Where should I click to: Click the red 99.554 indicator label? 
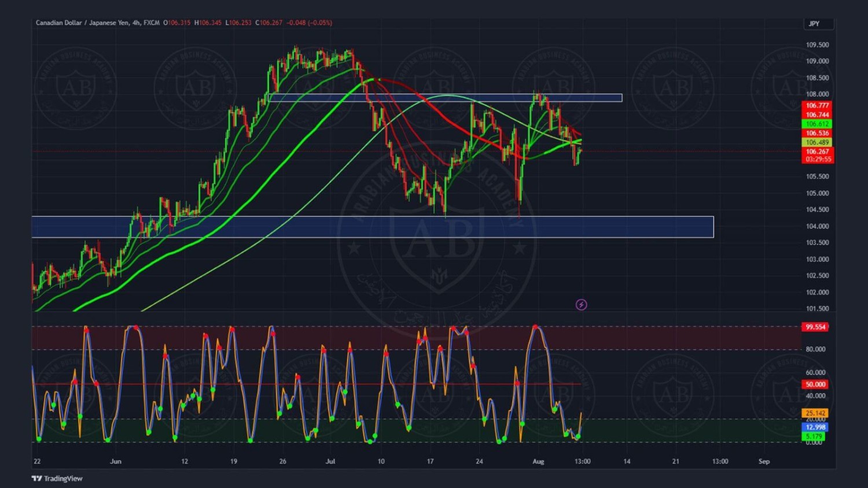pos(815,327)
